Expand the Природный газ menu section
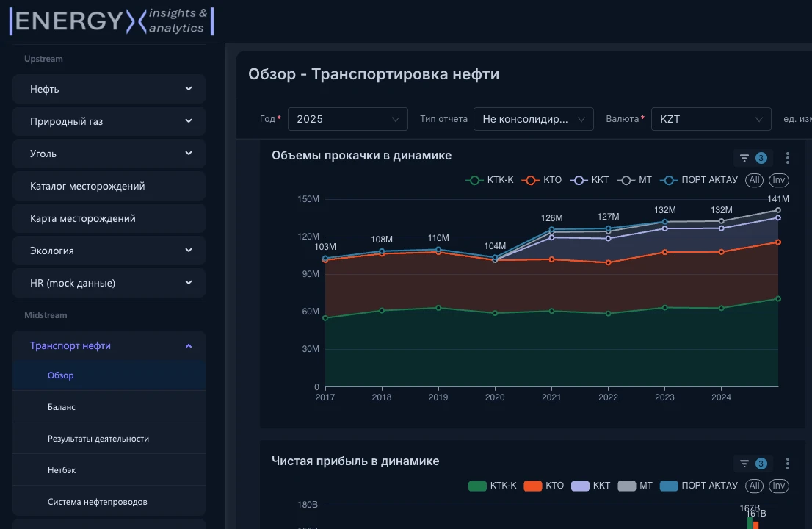812x529 pixels. pos(109,121)
